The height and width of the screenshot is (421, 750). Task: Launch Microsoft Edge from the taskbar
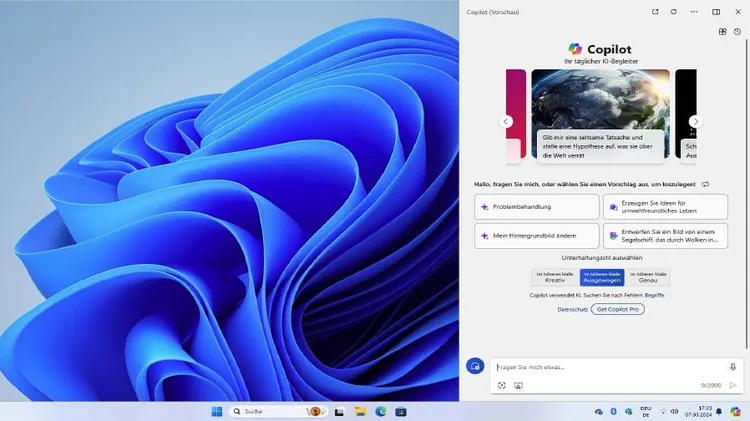[x=381, y=411]
